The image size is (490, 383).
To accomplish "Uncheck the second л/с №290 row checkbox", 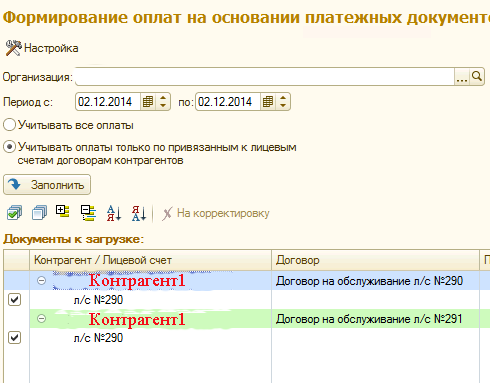I will (14, 338).
